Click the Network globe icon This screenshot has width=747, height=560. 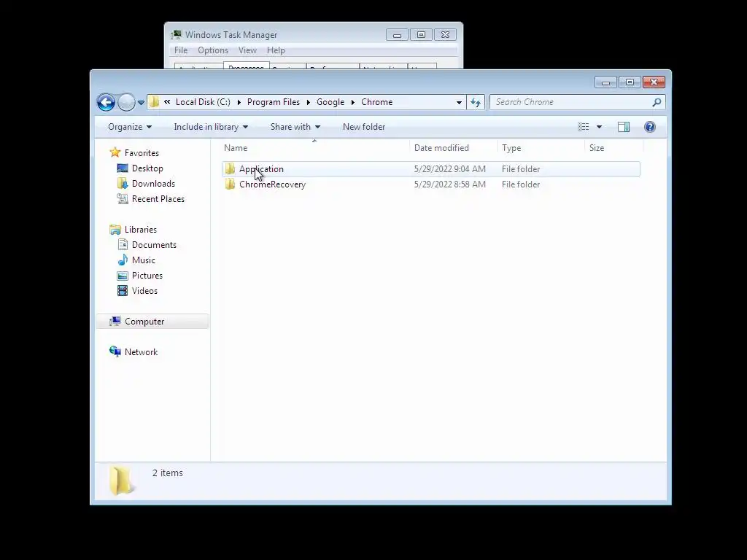tap(115, 351)
